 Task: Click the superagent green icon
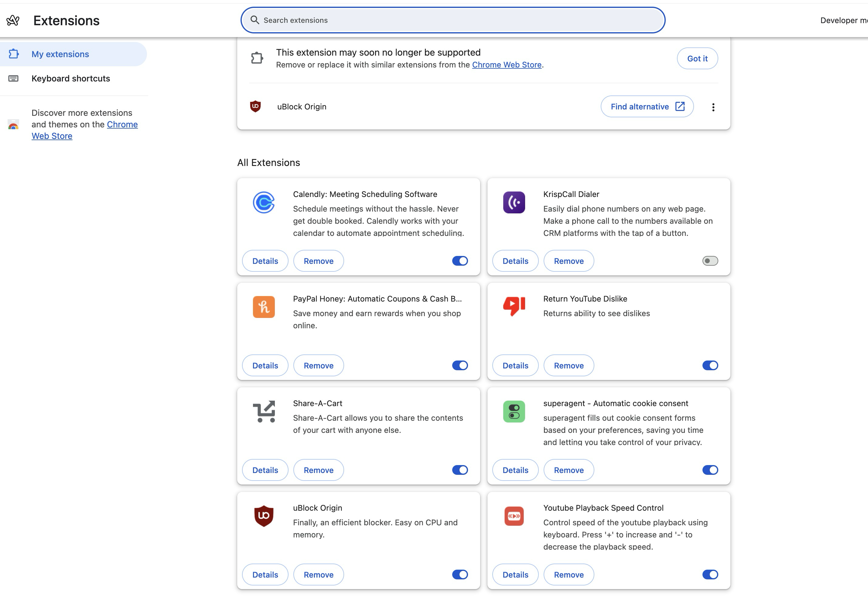coord(514,411)
